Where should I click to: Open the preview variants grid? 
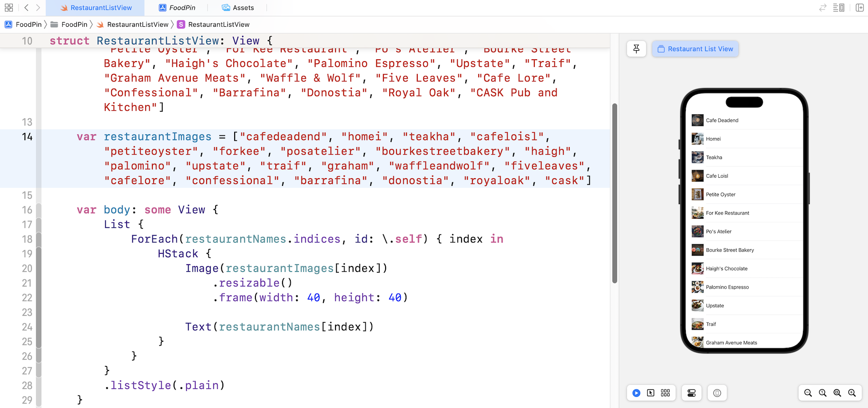coord(665,393)
